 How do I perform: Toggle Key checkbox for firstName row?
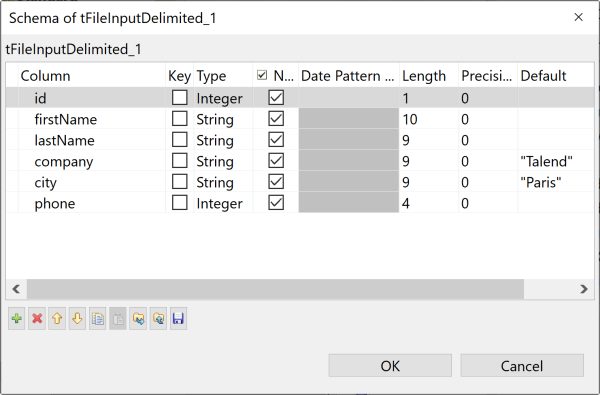179,119
